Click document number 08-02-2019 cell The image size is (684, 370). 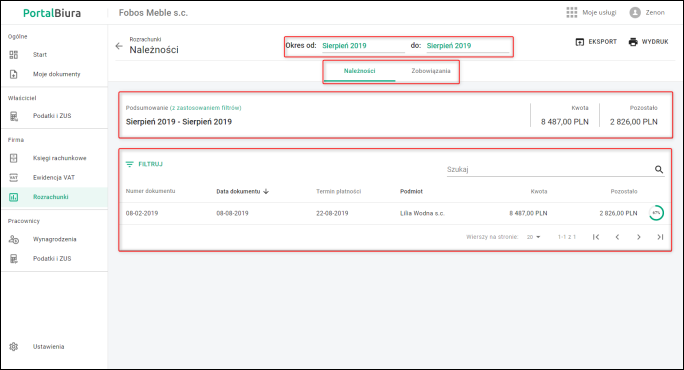pos(142,213)
